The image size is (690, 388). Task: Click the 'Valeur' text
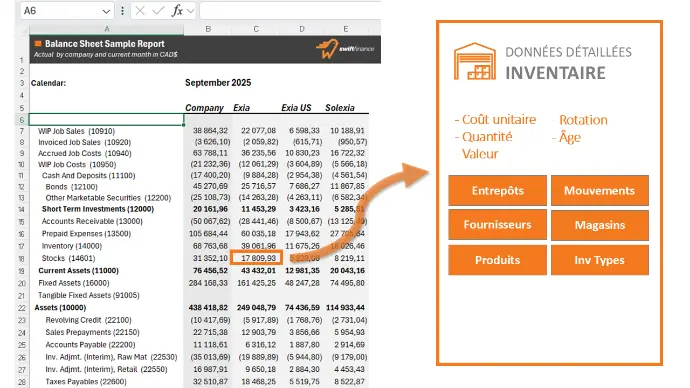(x=480, y=154)
